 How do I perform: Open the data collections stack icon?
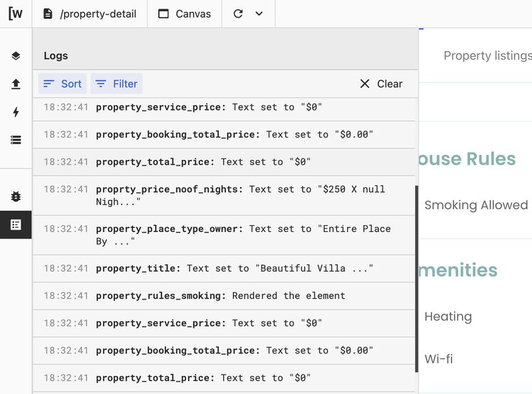(15, 140)
